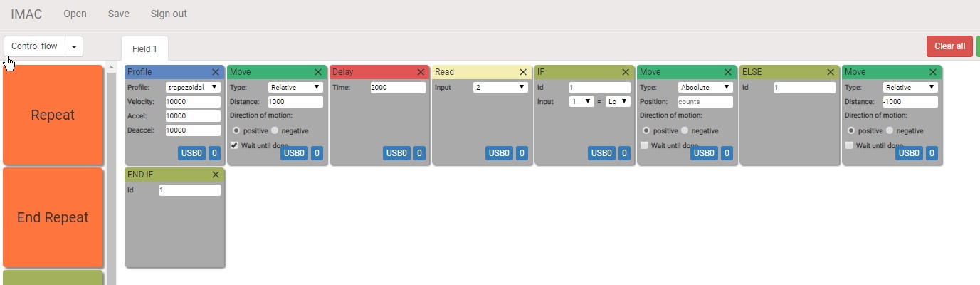The image size is (980, 285).
Task: Open the Save menu item
Action: click(x=119, y=14)
